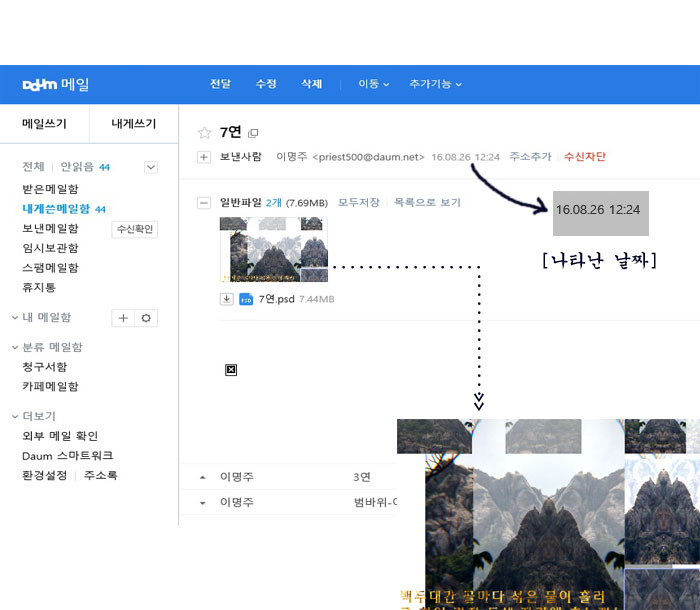Click the 2개 attachment count

pos(274,203)
